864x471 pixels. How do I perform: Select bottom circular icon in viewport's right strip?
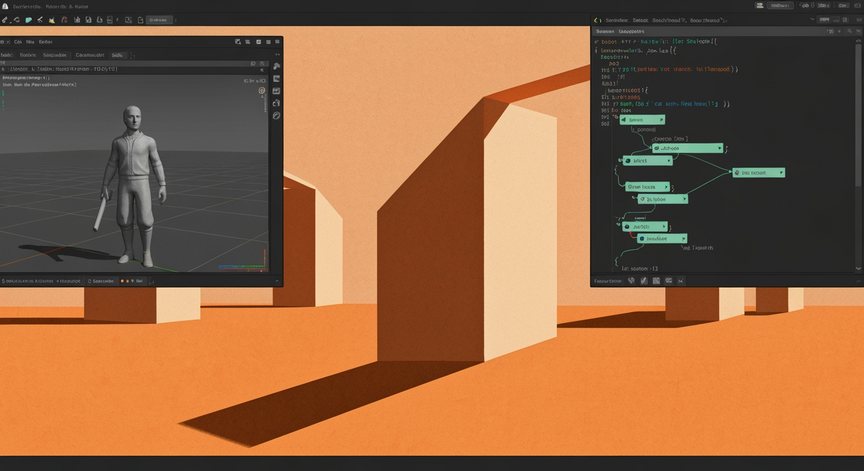(277, 116)
